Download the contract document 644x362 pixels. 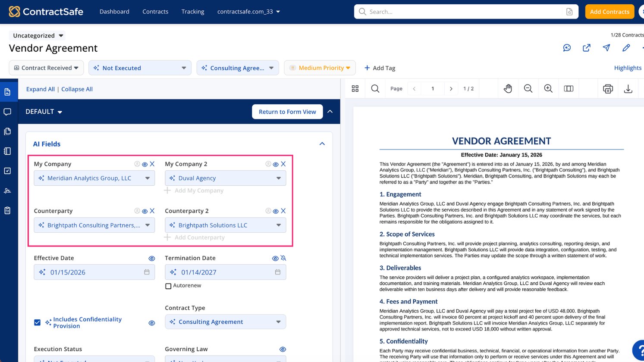click(x=628, y=89)
